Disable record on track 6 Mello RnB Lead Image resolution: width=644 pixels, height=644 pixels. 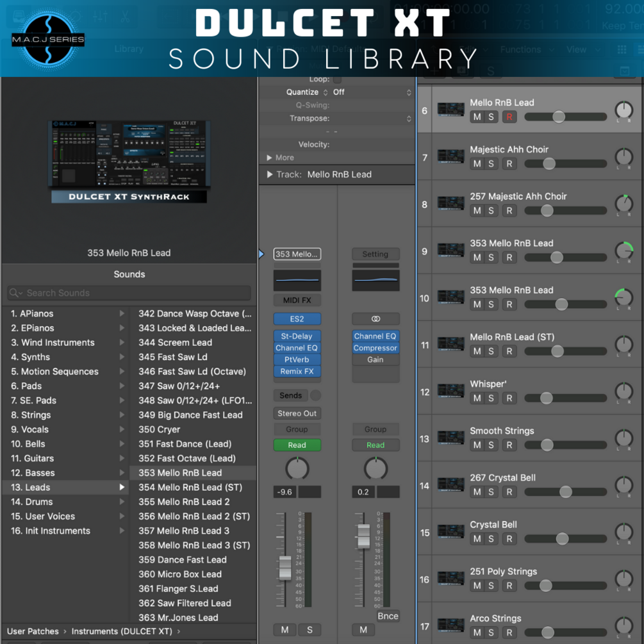pos(509,117)
